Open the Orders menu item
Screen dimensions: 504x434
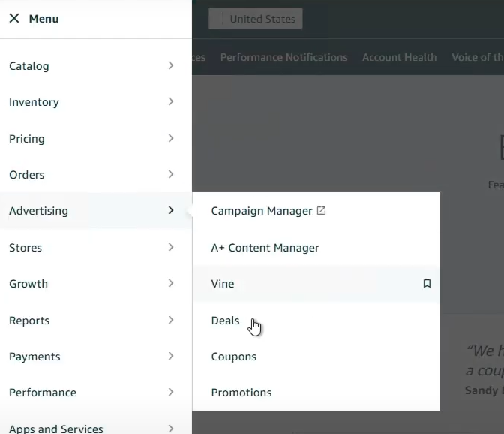point(96,175)
